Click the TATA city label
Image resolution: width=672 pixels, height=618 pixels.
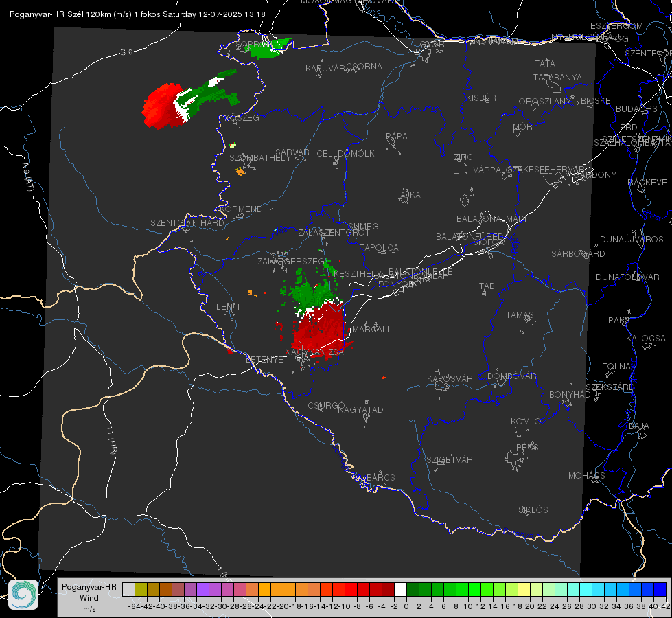click(x=545, y=63)
